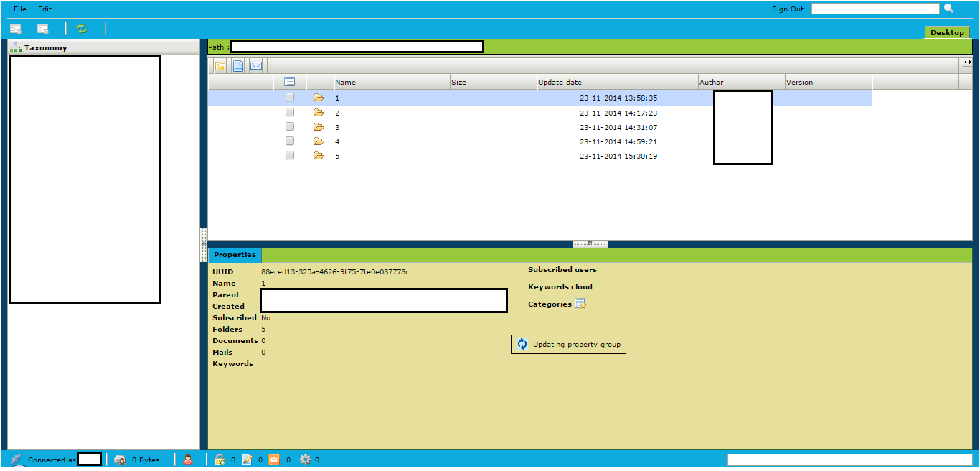Image resolution: width=980 pixels, height=471 pixels.
Task: Click the remove property group toolbar icon
Action: click(x=43, y=29)
